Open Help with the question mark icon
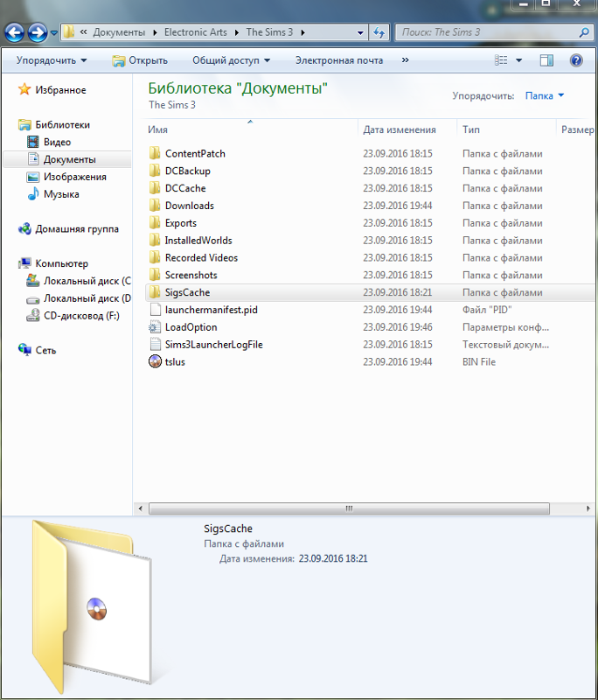Viewport: 598px width, 700px height. point(576,60)
